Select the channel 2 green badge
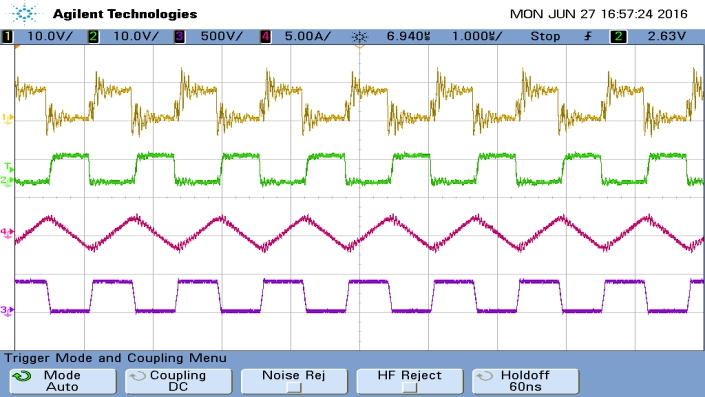 93,36
